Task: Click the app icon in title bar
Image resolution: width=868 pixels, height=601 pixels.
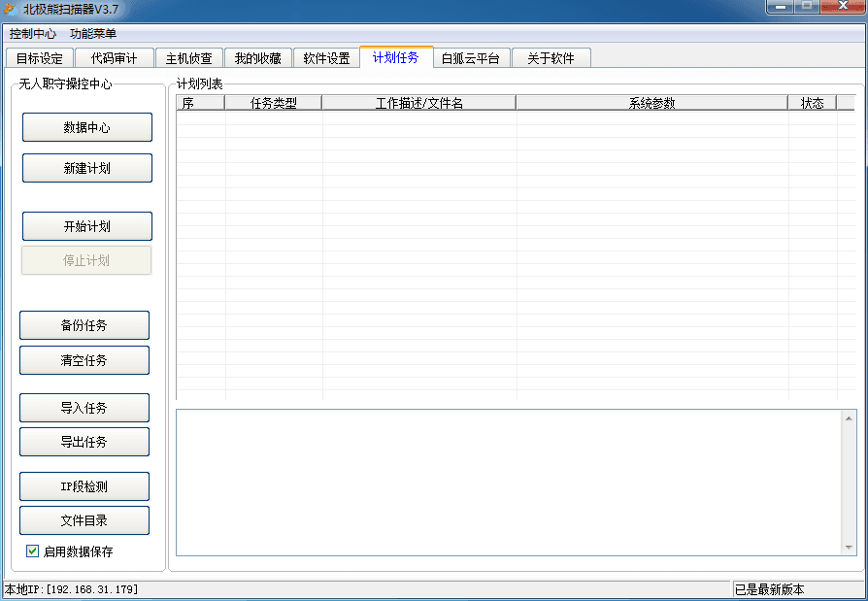Action: tap(10, 9)
